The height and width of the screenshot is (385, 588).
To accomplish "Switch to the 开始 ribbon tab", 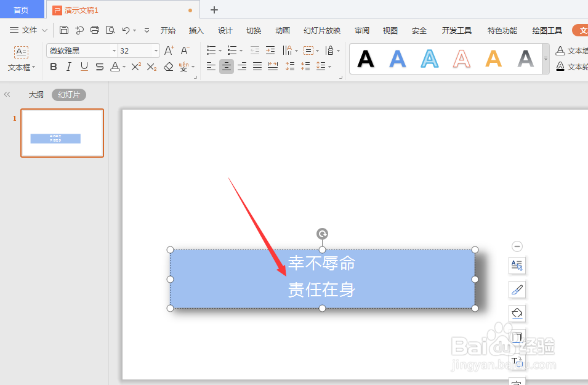I will point(167,30).
